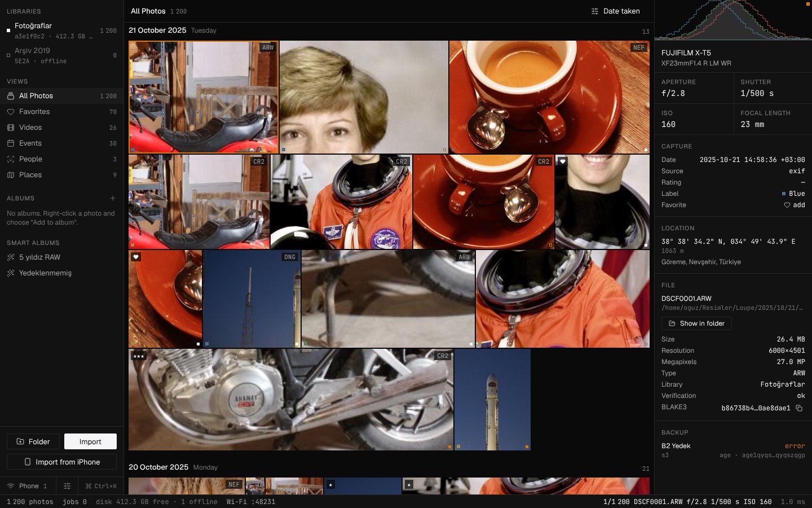
Task: Select the offline Arşiv 2019 library
Action: [x=61, y=55]
